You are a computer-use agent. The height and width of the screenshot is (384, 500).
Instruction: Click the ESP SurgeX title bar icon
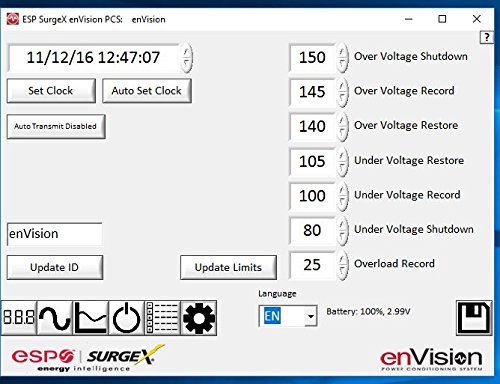coord(13,19)
